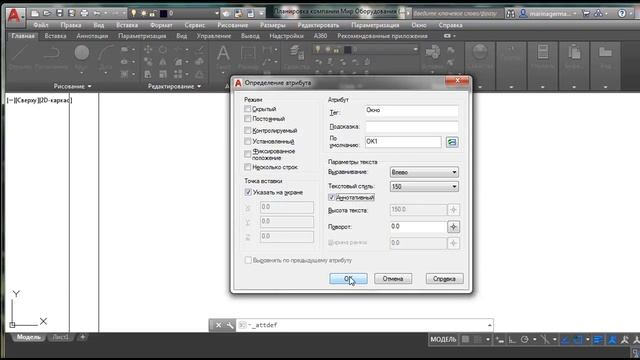Toggle lineweight display in status bar
This screenshot has height=360, width=640.
coord(598,339)
